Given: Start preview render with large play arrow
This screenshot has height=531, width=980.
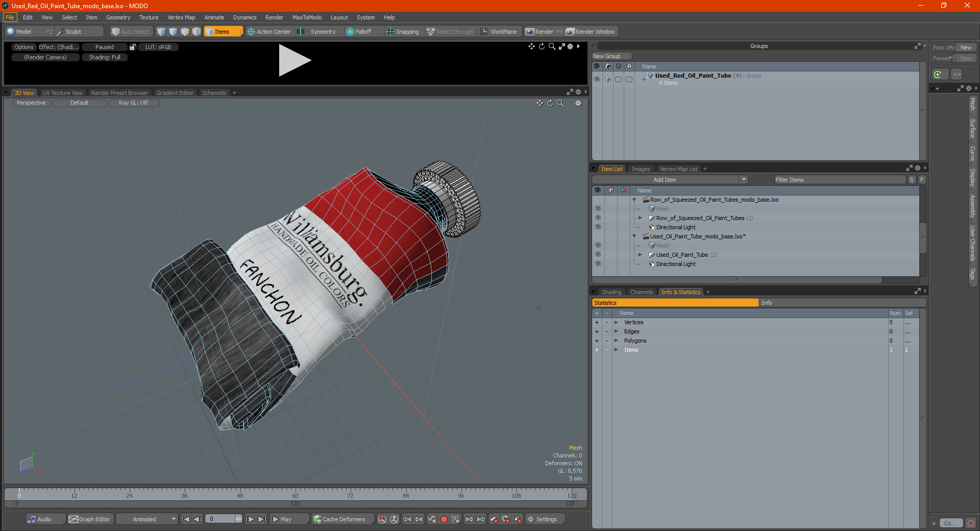Looking at the screenshot, I should pos(295,60).
